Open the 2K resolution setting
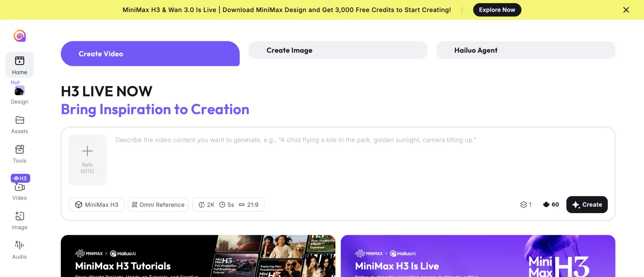 pos(206,205)
